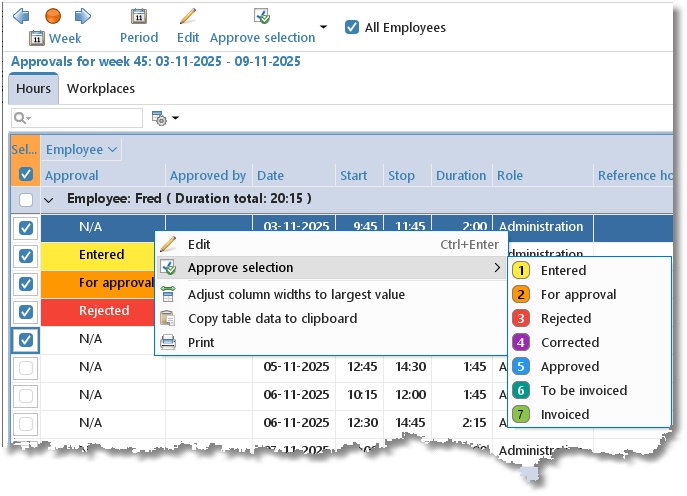The width and height of the screenshot is (687, 496).
Task: Click the adjust column widths icon
Action: pos(168,294)
